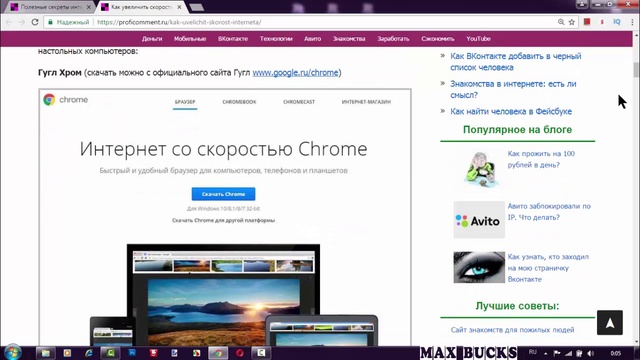Open a new browser tab

click(x=197, y=7)
